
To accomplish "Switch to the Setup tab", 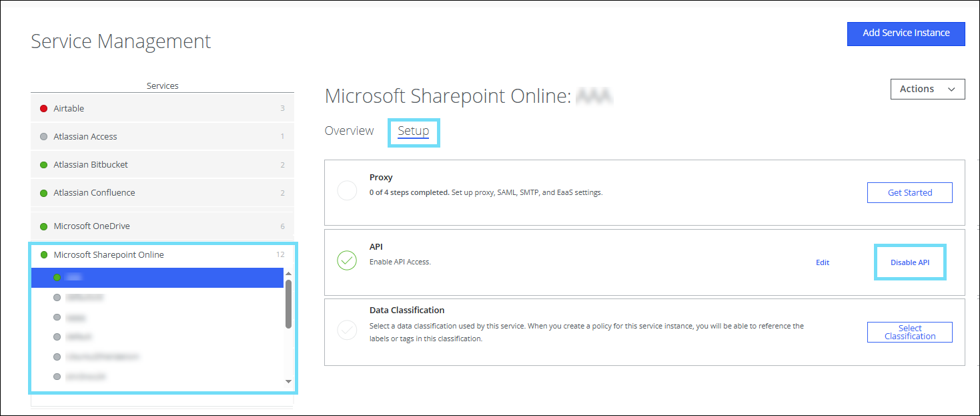I will [x=413, y=131].
